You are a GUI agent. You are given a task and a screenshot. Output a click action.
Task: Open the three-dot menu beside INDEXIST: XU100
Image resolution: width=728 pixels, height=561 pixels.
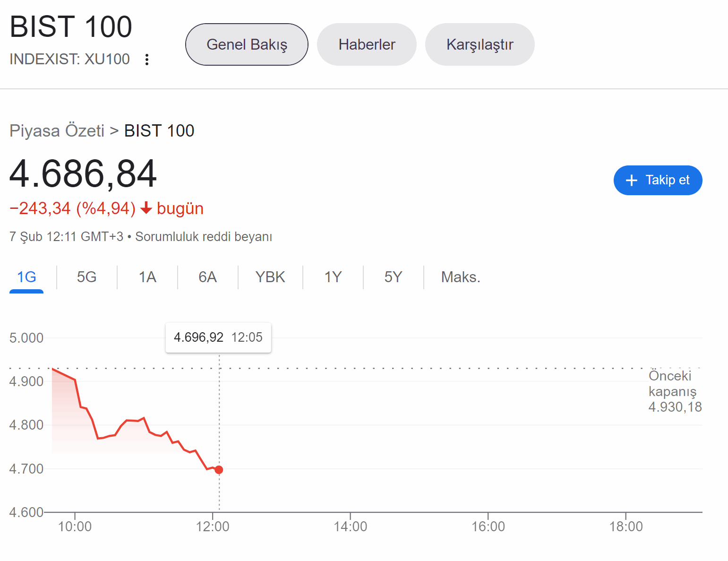(147, 60)
